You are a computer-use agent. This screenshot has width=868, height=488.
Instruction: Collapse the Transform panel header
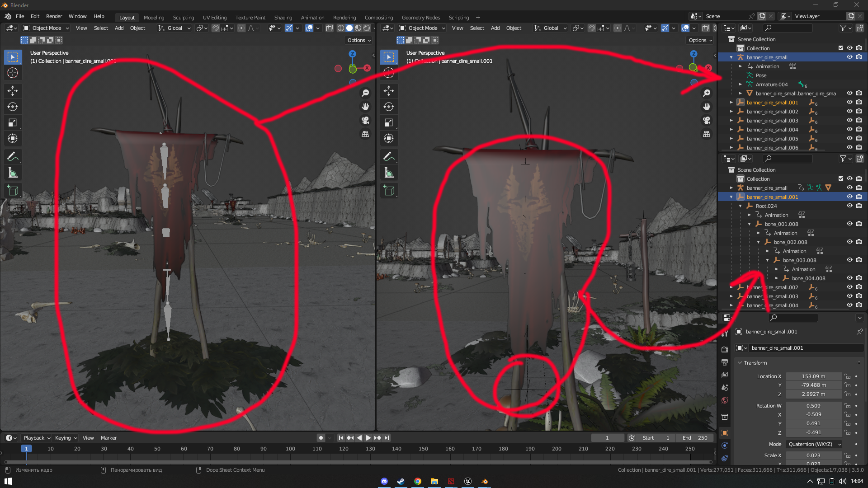point(752,362)
